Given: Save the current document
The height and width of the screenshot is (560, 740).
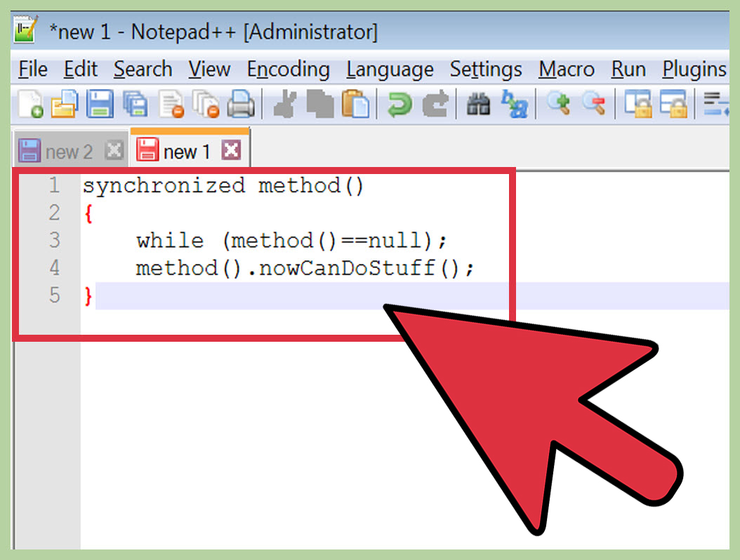Looking at the screenshot, I should point(100,103).
